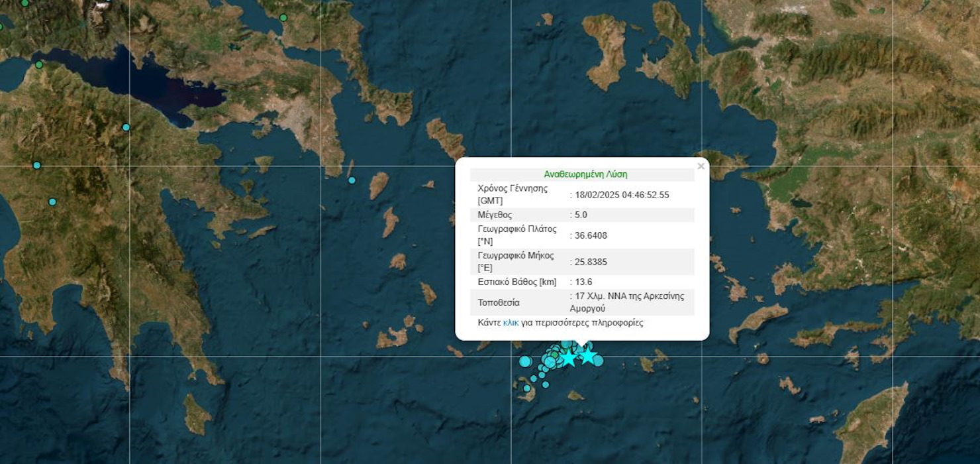Image resolution: width=980 pixels, height=464 pixels.
Task: Click the large circle at cluster's western edge
Action: [525, 361]
